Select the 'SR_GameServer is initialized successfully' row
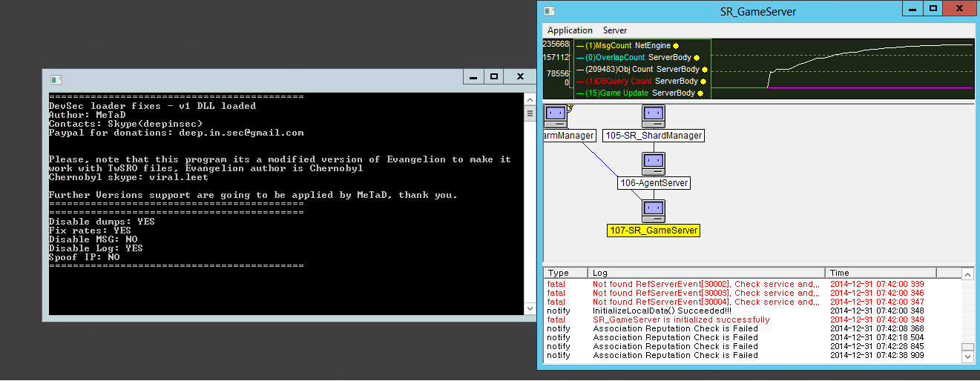The width and height of the screenshot is (980, 381). pos(752,319)
